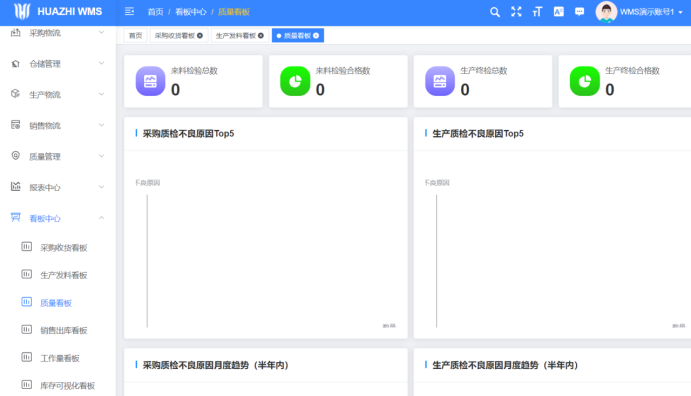The height and width of the screenshot is (396, 691).
Task: Click the purple 来料检验总数 card icon
Action: tap(150, 81)
